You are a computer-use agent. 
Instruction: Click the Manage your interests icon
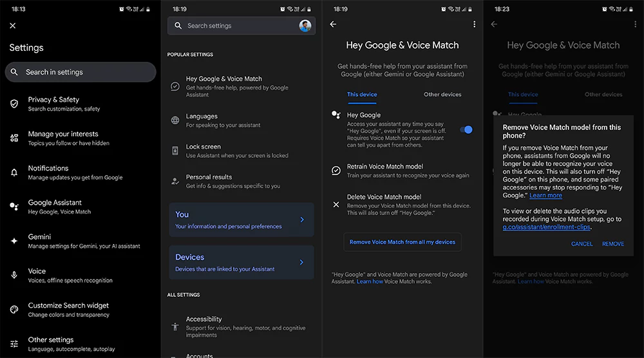click(14, 138)
